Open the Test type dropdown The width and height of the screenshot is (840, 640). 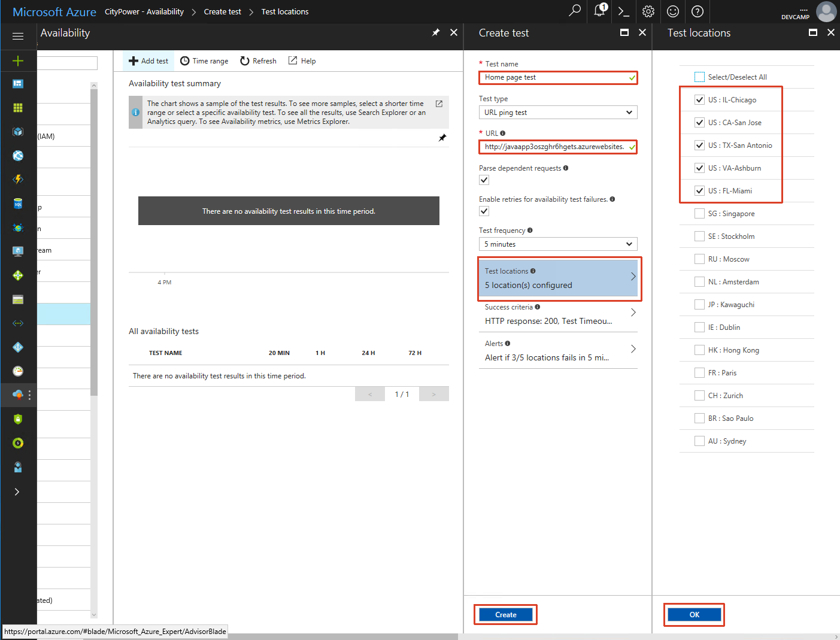coord(558,113)
